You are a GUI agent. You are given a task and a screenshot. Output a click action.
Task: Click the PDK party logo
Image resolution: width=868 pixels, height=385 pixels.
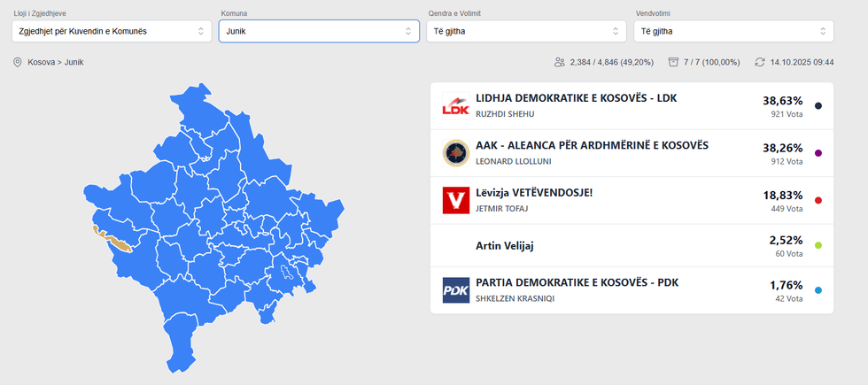pos(455,291)
